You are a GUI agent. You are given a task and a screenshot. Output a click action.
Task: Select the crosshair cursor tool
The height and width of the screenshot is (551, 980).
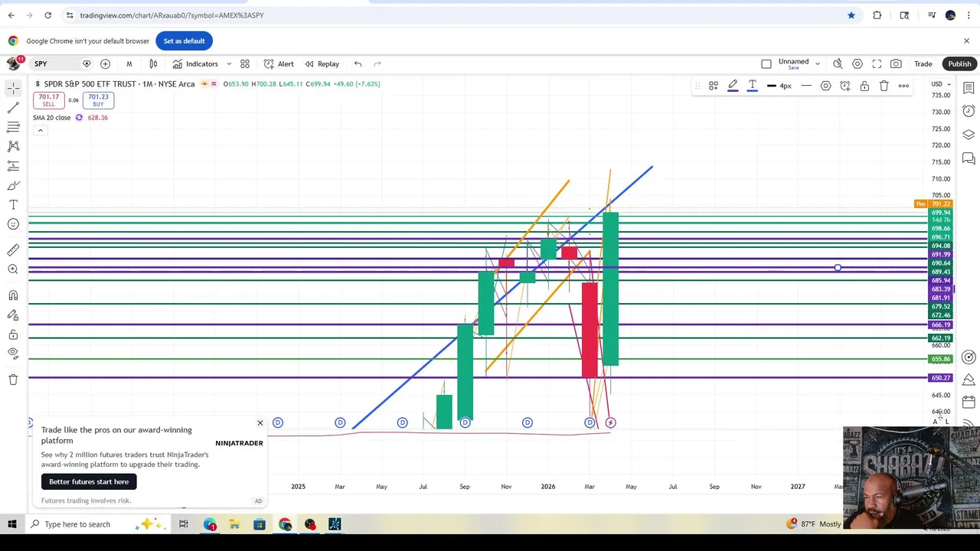13,89
